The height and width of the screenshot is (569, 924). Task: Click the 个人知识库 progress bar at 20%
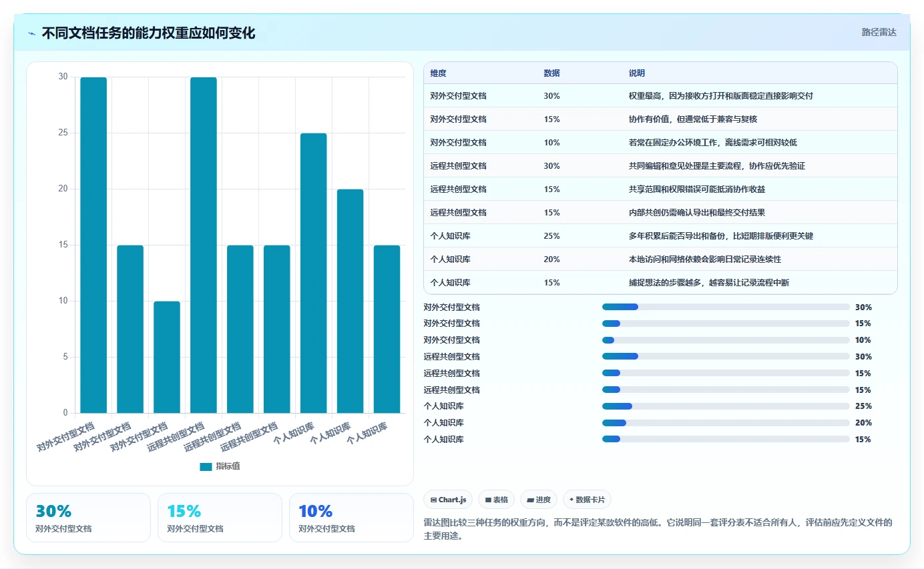coord(726,423)
